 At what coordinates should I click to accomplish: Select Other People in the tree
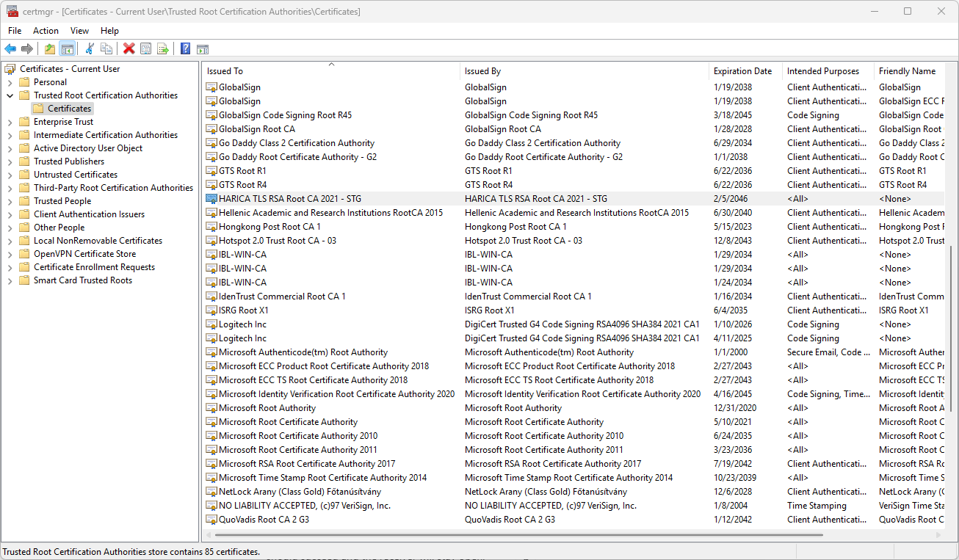(59, 228)
